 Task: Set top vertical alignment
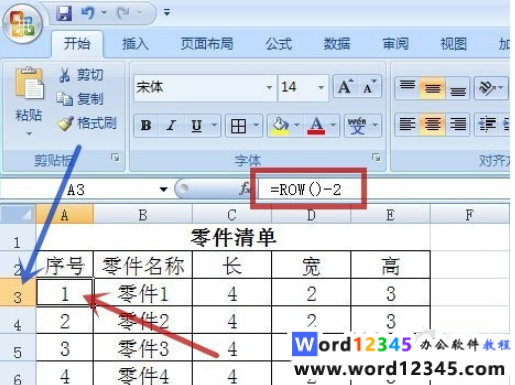click(407, 88)
